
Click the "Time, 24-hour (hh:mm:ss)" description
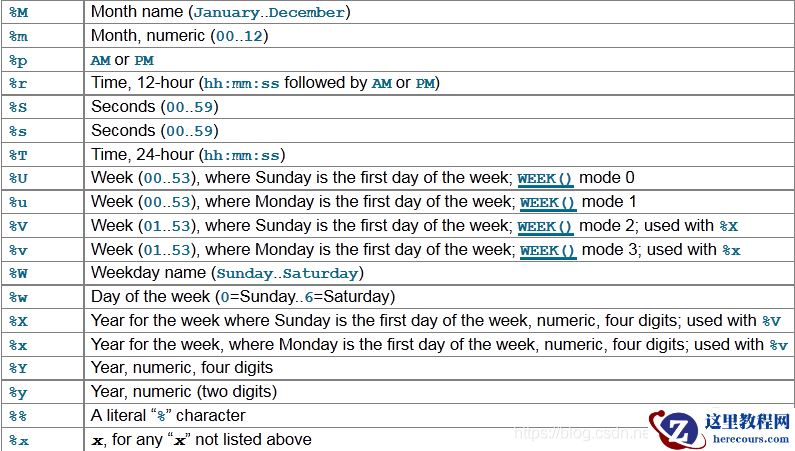pos(188,155)
